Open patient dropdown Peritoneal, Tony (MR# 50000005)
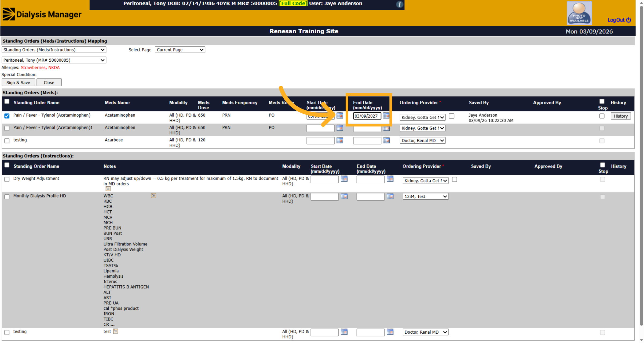This screenshot has height=343, width=644. pyautogui.click(x=54, y=60)
